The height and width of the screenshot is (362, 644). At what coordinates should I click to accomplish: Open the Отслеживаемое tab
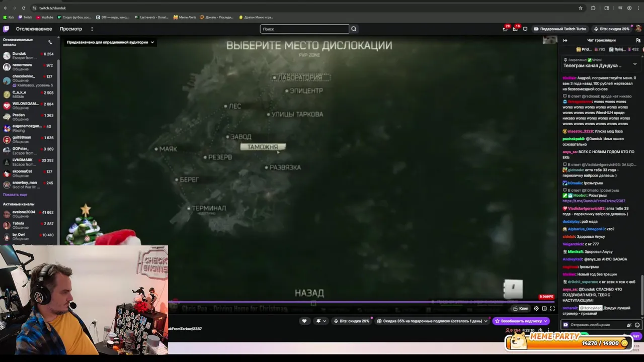(34, 29)
